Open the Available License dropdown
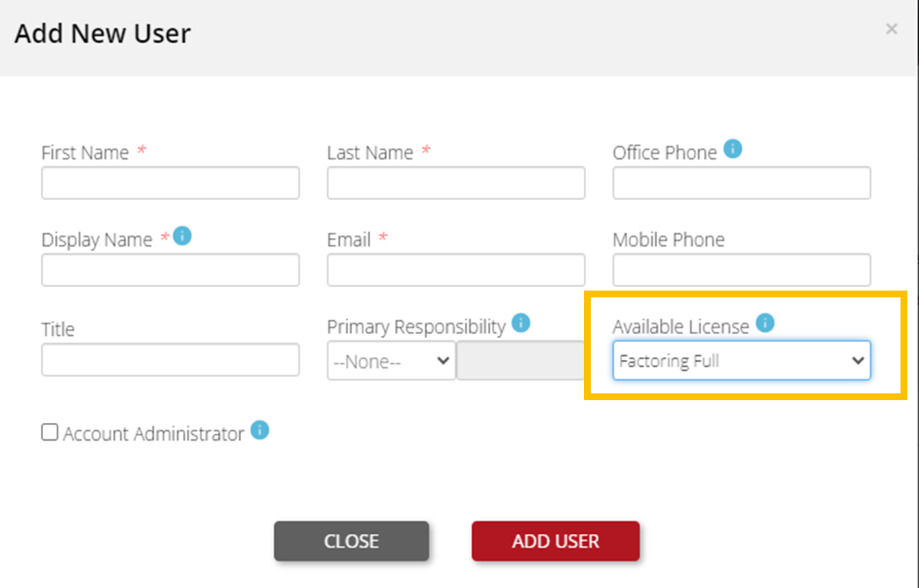The width and height of the screenshot is (919, 588). [x=742, y=360]
